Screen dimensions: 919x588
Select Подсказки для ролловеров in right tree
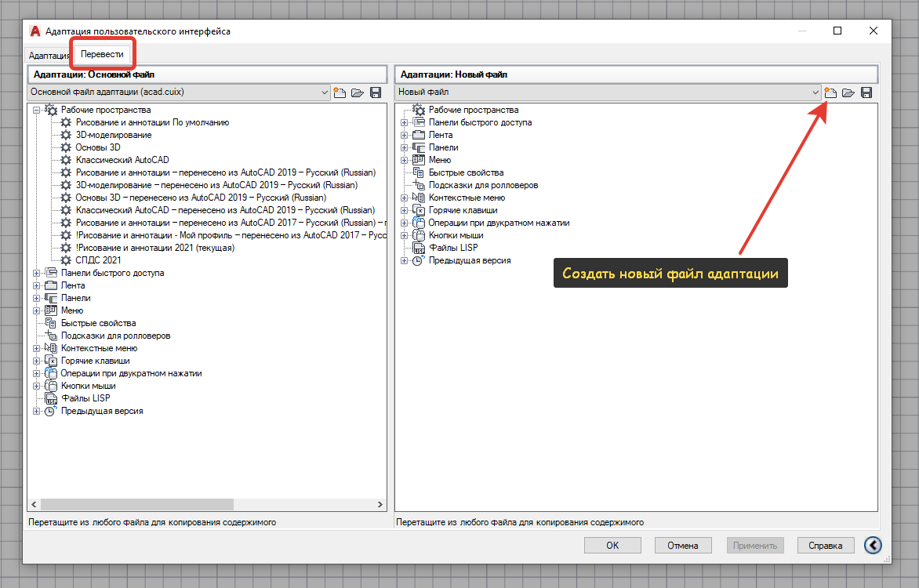483,185
